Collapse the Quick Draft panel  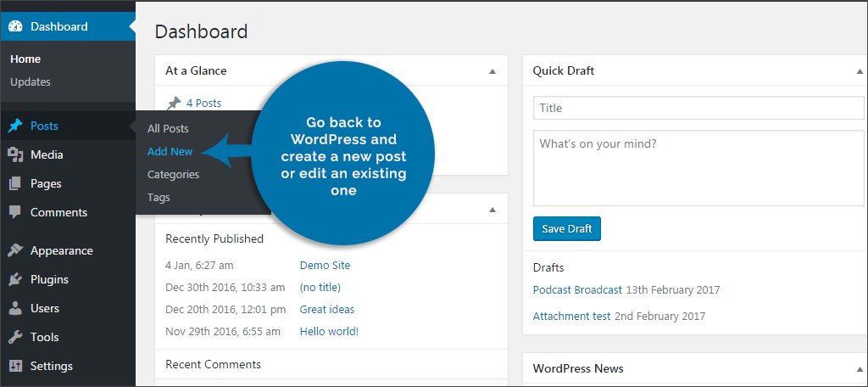(x=860, y=71)
